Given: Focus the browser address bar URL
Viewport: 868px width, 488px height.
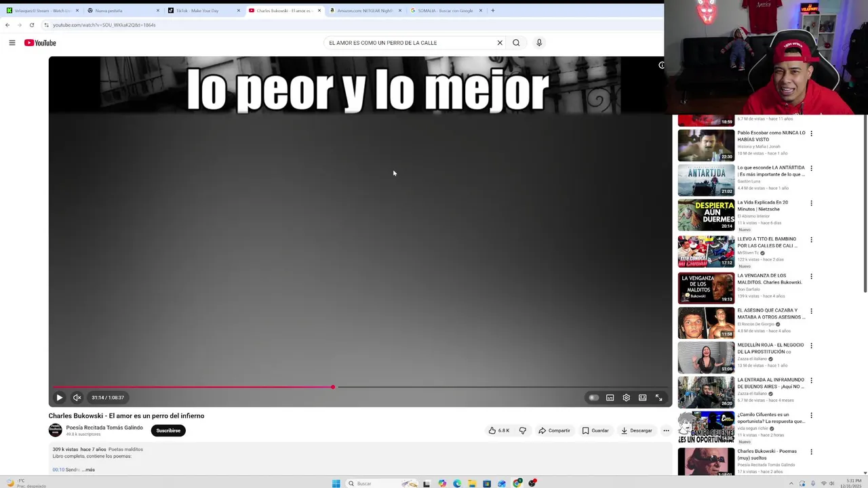Looking at the screenshot, I should point(104,25).
